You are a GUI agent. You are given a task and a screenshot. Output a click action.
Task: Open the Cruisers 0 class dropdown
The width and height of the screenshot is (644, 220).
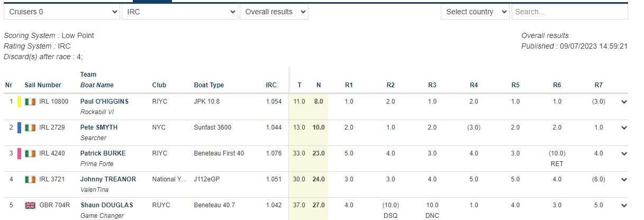pyautogui.click(x=62, y=12)
